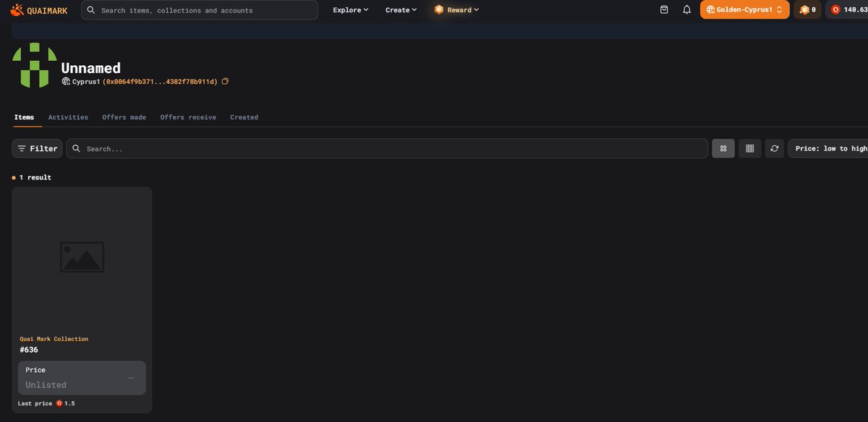The image size is (868, 422).
Task: Switch to the Activities tab
Action: pos(68,117)
